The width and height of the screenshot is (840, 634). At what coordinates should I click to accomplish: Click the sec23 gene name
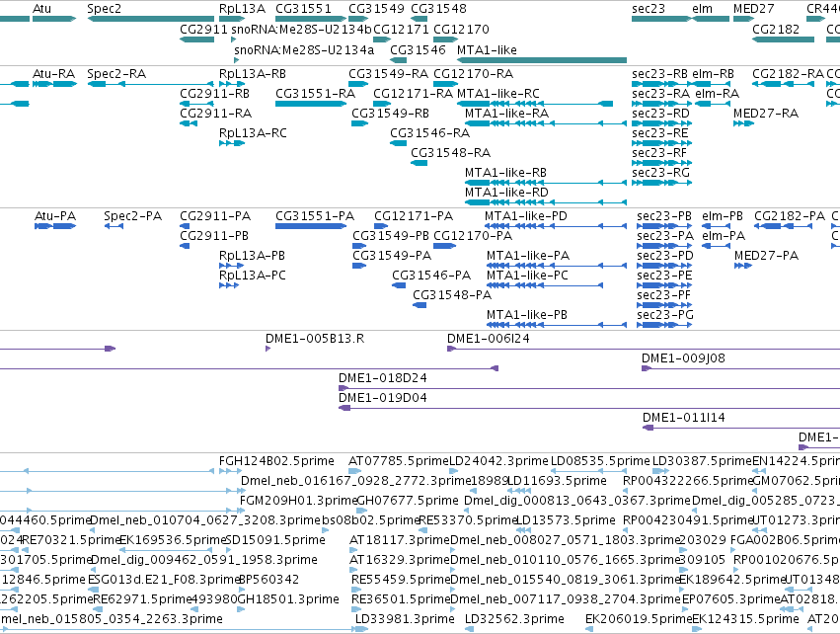649,9
